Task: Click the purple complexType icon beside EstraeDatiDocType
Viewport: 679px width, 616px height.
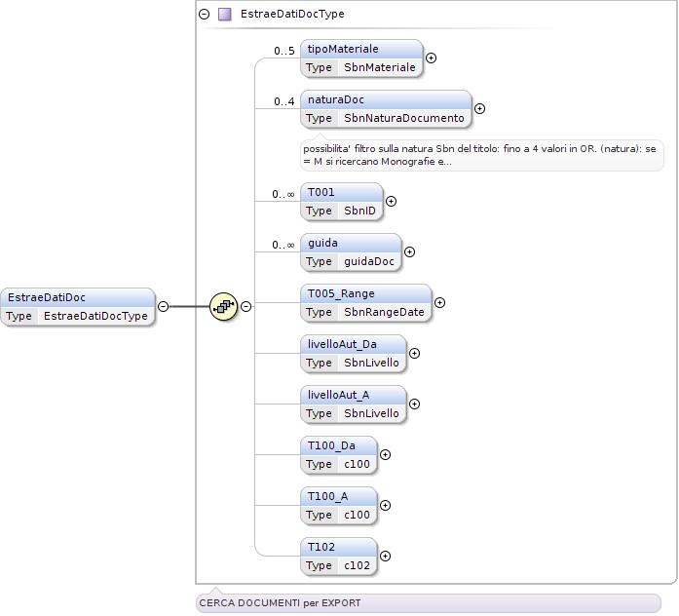Action: (224, 15)
